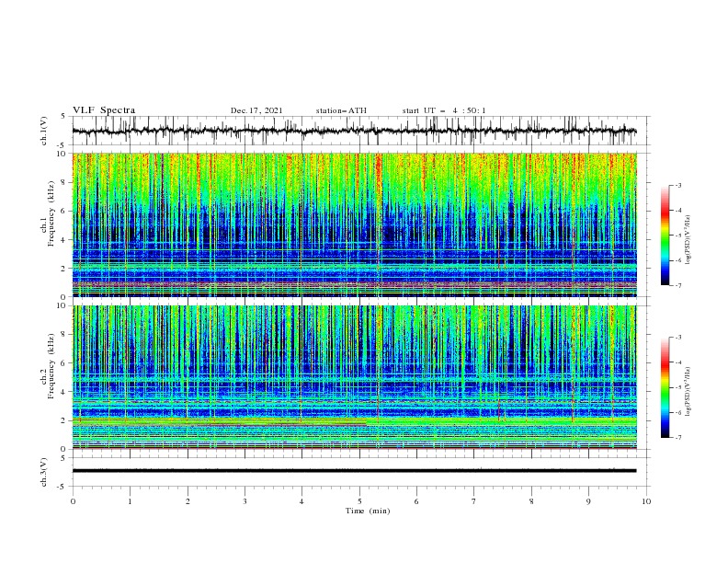Pick the ch.2 log(PSD) color scale bar
Image resolution: width=728 pixels, height=563 pixels.
[665, 387]
